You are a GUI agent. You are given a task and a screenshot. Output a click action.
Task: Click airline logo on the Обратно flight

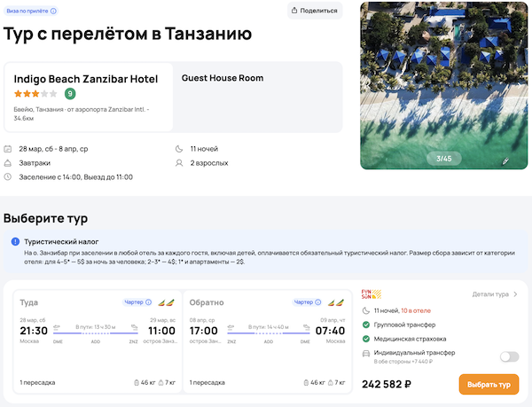coord(337,302)
